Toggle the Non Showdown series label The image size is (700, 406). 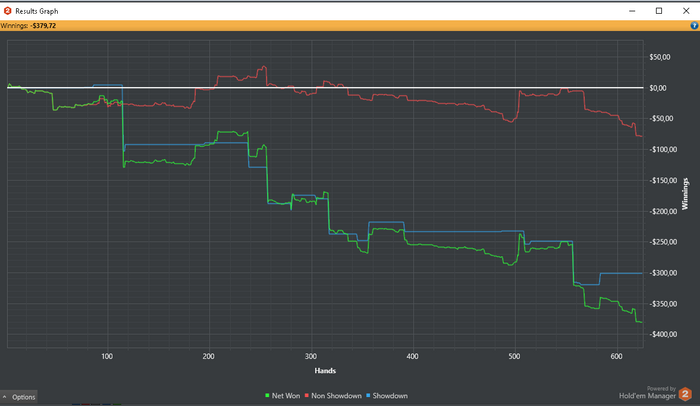(x=336, y=396)
